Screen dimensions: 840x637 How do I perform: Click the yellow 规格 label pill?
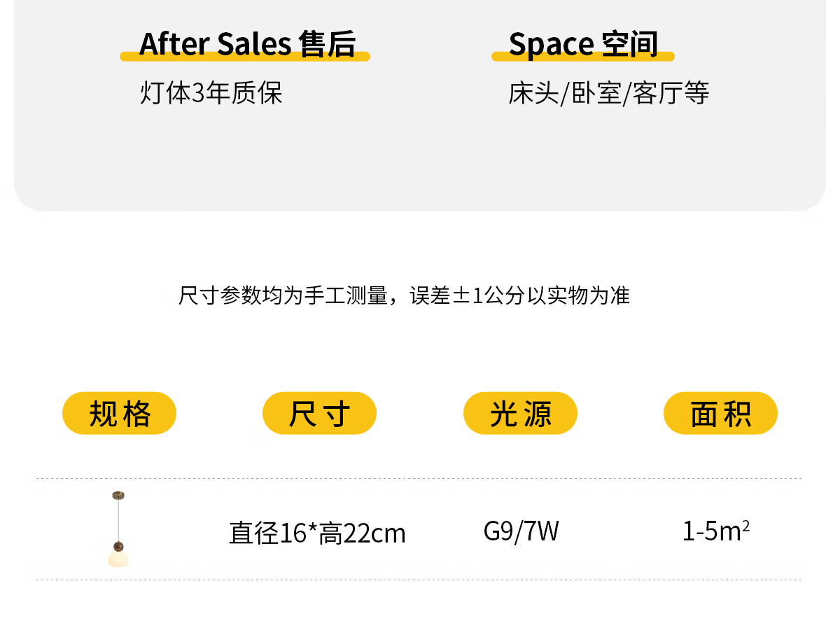pos(120,414)
